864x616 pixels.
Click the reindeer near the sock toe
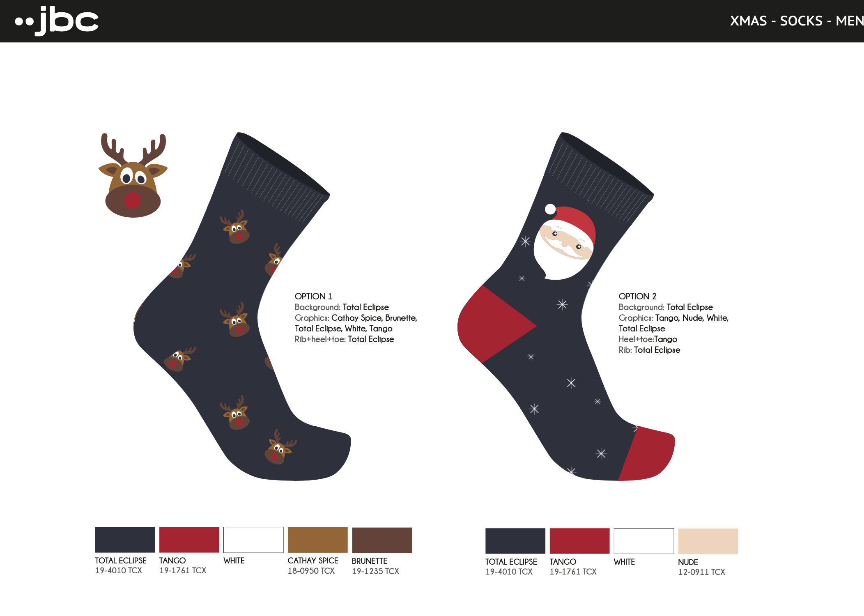(x=280, y=448)
